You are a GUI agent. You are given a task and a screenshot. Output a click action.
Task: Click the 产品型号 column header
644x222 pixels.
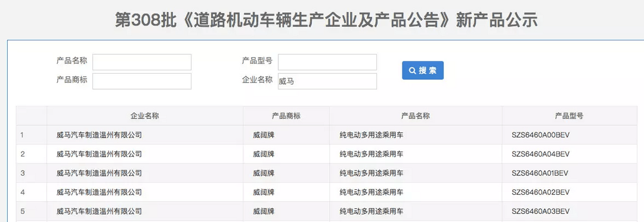click(x=569, y=116)
